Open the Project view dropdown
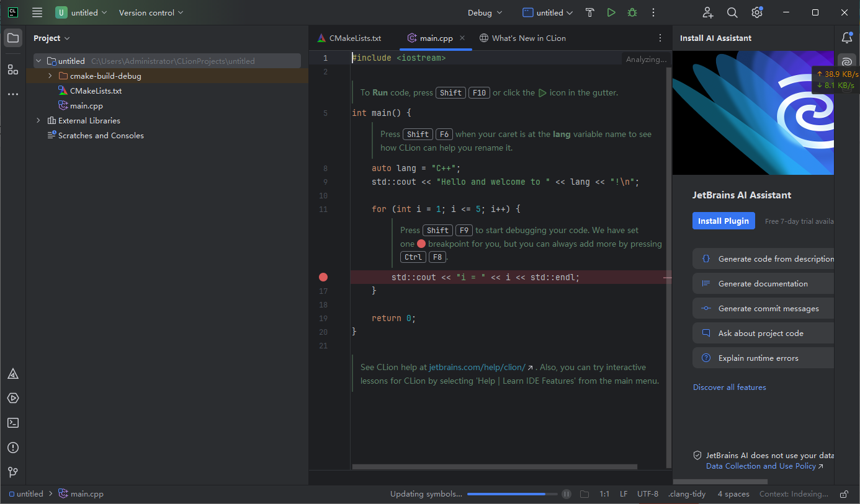 pyautogui.click(x=52, y=38)
